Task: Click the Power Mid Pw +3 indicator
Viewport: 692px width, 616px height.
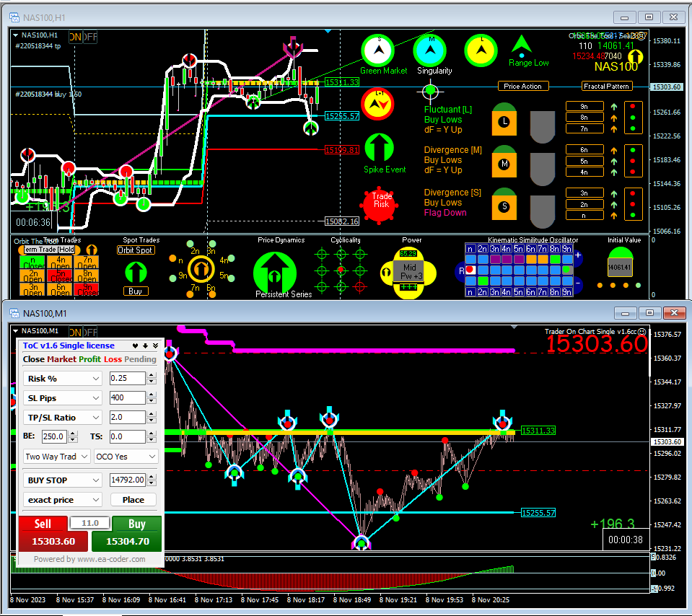Action: click(408, 273)
